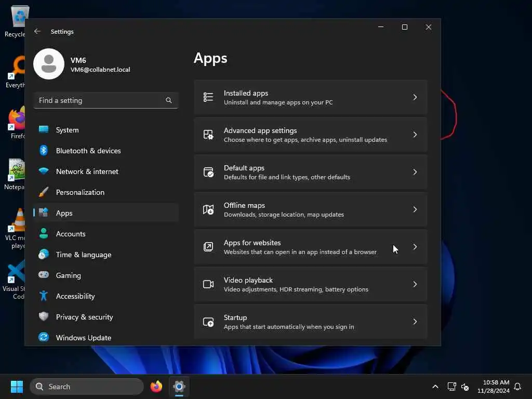
Task: Open the Windows Start menu
Action: [x=17, y=387]
